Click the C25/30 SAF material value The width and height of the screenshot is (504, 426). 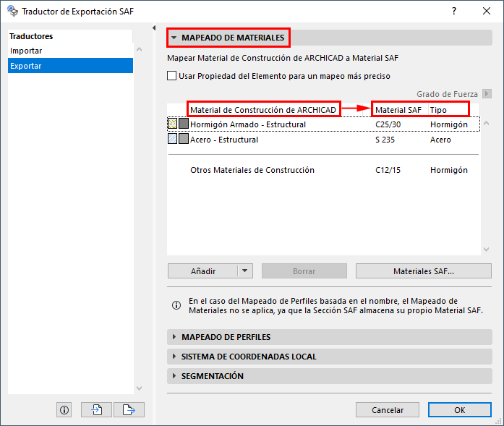[388, 124]
